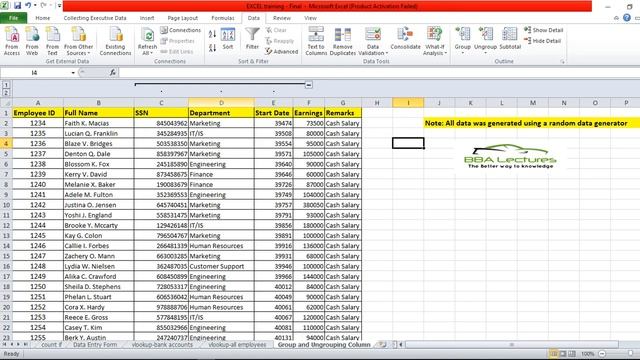This screenshot has width=640, height=360.
Task: Click the formula bar input
Action: pyautogui.click(x=380, y=73)
